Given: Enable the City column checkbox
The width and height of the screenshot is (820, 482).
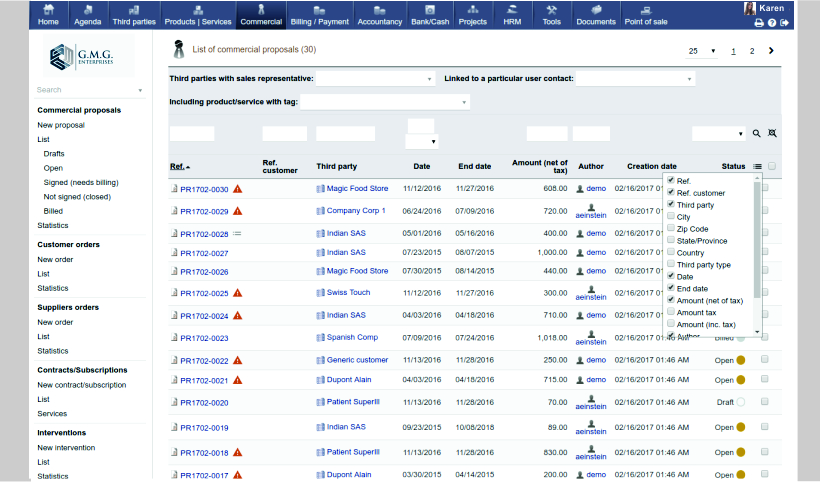Looking at the screenshot, I should 671,217.
